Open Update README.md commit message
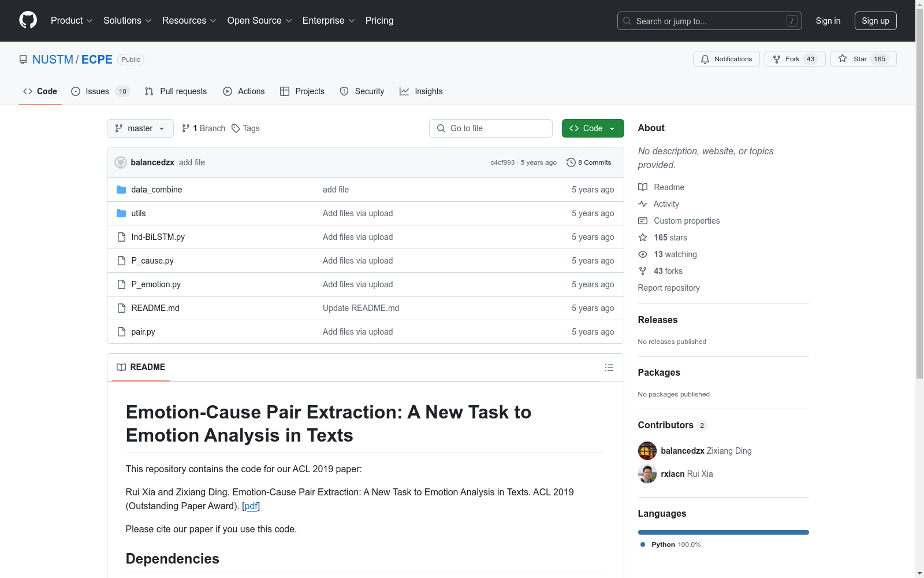 click(x=361, y=308)
